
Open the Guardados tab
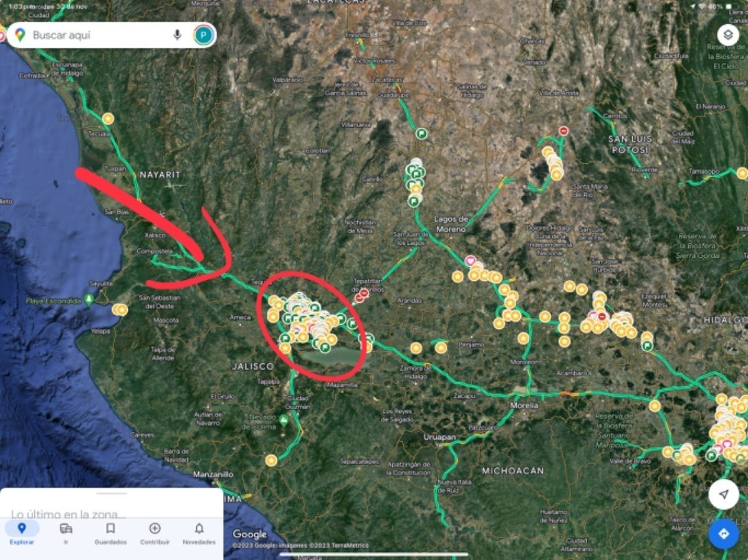click(x=110, y=533)
